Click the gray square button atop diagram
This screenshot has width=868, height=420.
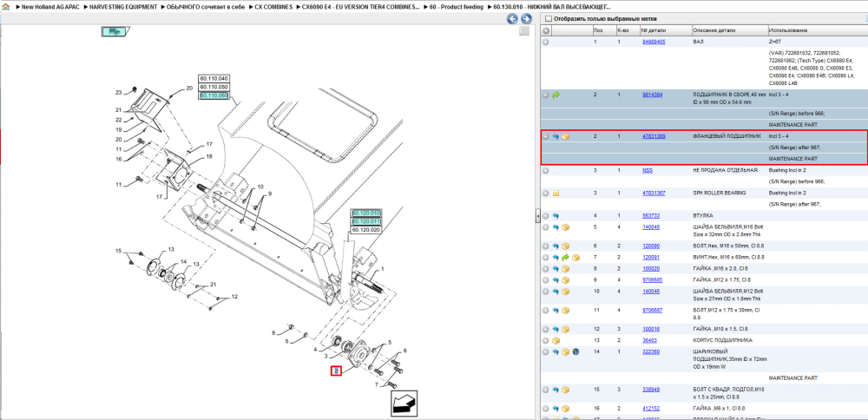(x=524, y=31)
